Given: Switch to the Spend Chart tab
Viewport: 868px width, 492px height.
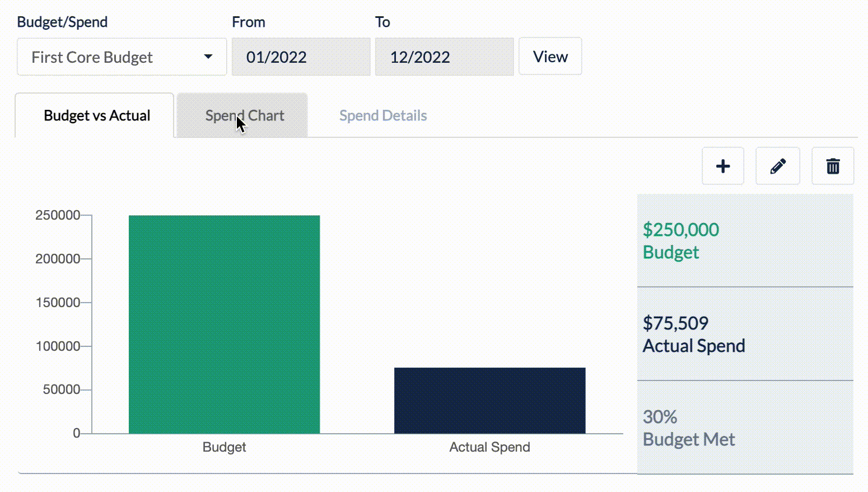Looking at the screenshot, I should pos(245,115).
